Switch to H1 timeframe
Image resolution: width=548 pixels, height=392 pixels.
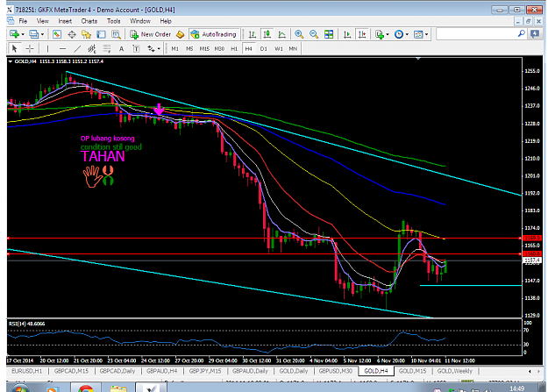click(x=234, y=49)
